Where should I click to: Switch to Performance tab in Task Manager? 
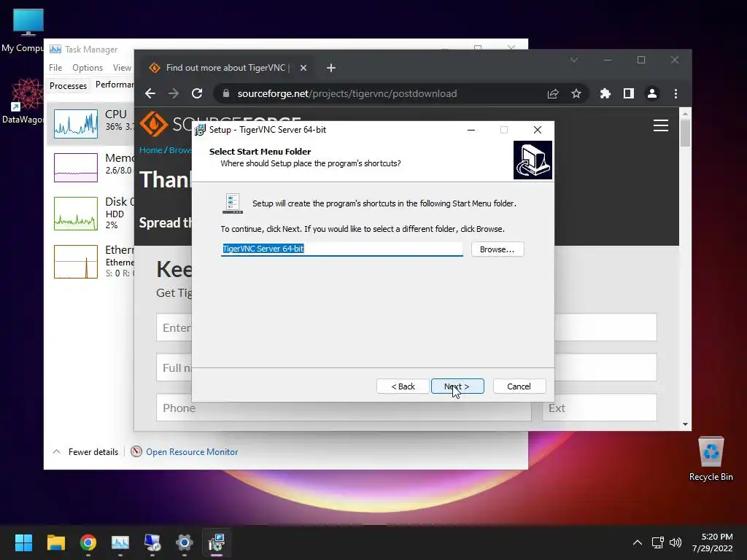point(115,85)
